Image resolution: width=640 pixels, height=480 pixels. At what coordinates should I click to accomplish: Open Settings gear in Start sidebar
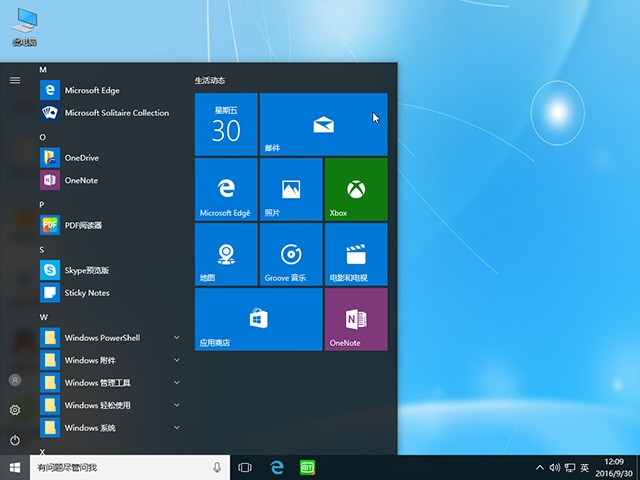pos(15,410)
